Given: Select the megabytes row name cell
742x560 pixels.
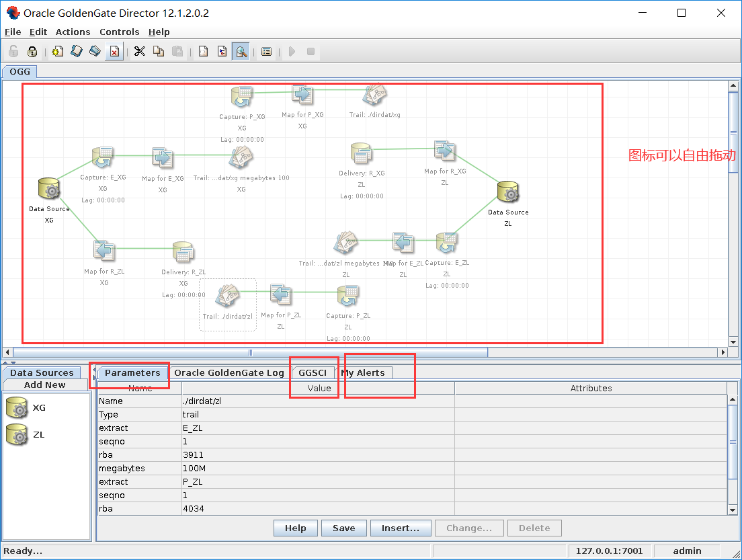Looking at the screenshot, I should pos(140,468).
